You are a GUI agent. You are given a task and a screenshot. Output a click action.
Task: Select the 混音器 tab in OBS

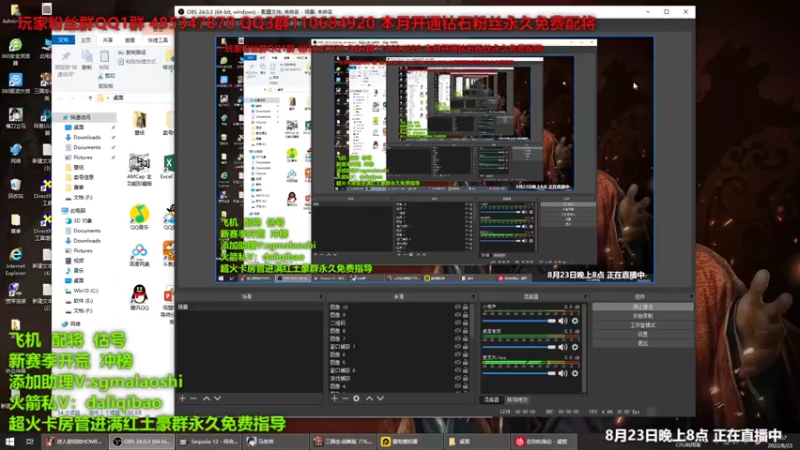(x=491, y=399)
